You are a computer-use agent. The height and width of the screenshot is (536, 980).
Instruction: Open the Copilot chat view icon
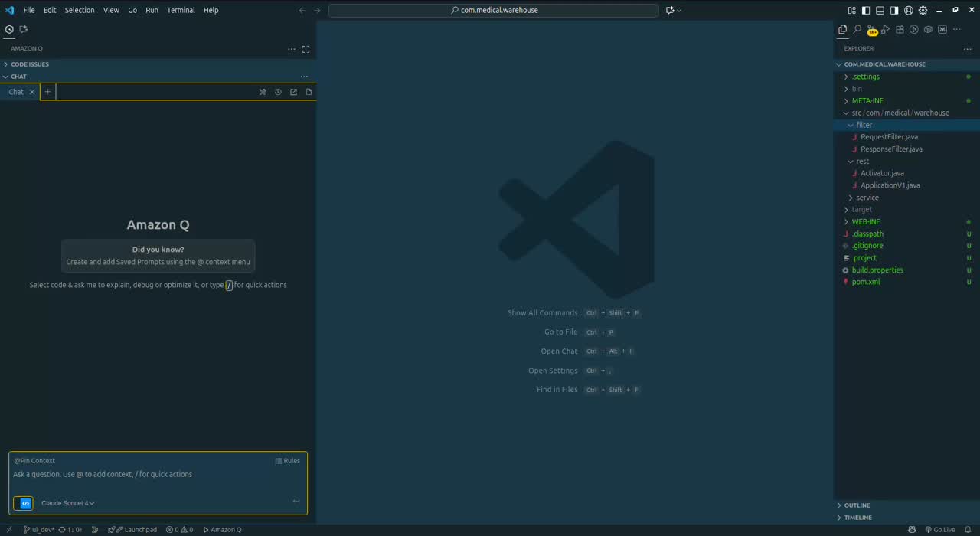[23, 29]
